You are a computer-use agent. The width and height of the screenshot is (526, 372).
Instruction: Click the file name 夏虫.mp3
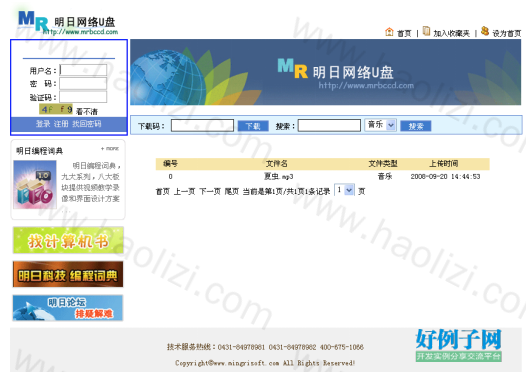(278, 176)
